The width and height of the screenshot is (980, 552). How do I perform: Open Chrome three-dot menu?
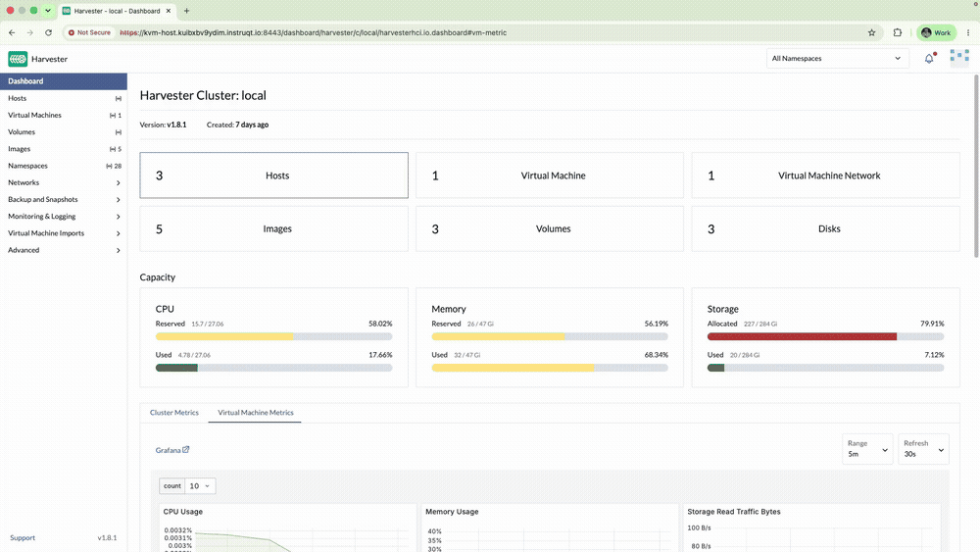pyautogui.click(x=968, y=32)
